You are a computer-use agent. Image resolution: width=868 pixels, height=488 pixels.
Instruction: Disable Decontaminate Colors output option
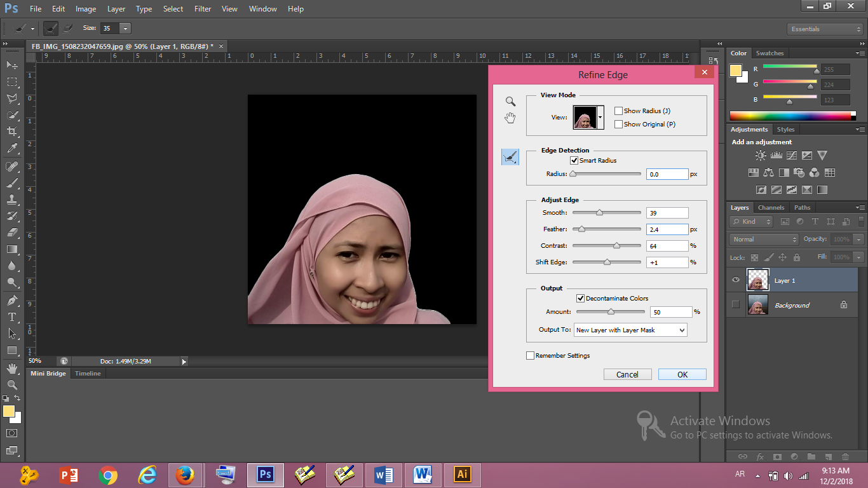[x=581, y=298]
